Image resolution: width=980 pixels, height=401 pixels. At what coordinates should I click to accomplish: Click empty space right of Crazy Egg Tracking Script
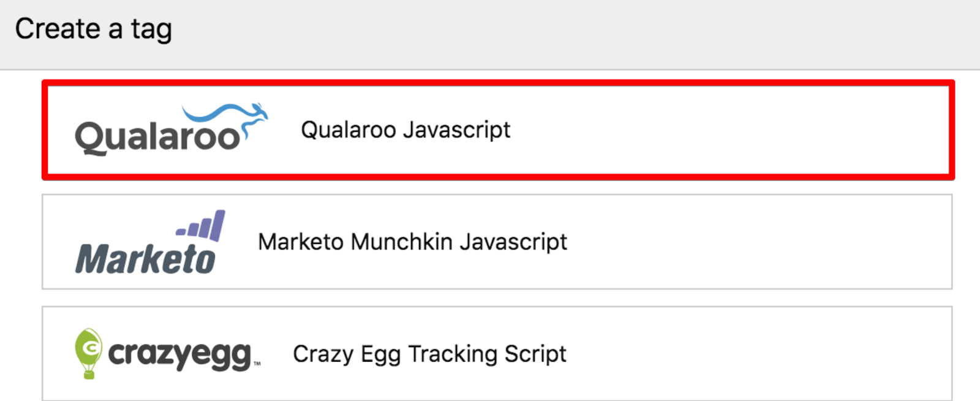[759, 354]
